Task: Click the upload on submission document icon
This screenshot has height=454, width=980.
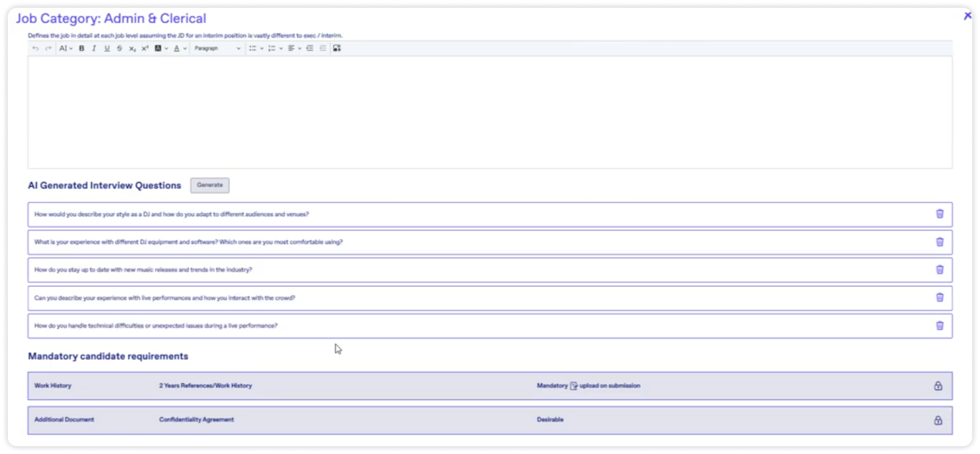Action: [573, 385]
